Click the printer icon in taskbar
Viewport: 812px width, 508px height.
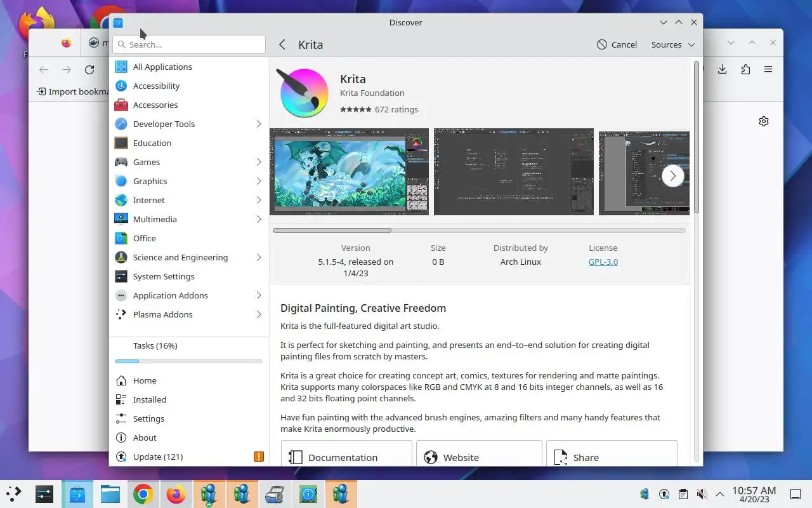click(274, 493)
